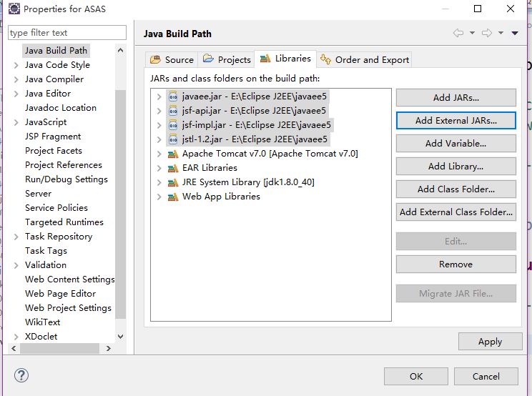Viewport: 532px width, 396px height.
Task: Switch to the Projects tab
Action: 226,59
